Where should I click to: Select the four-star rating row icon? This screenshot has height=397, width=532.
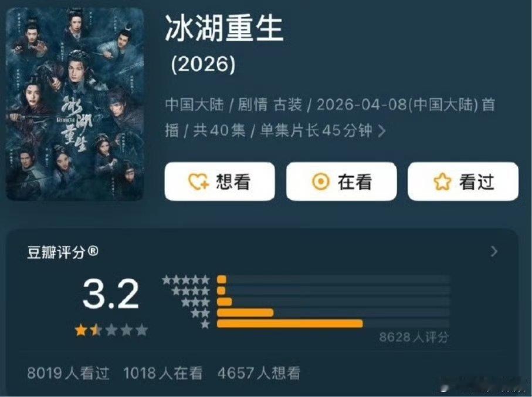191,291
